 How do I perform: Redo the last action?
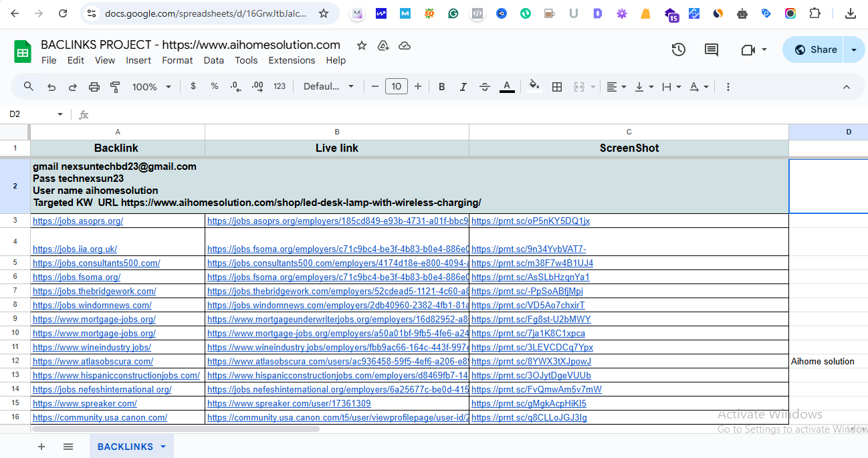(x=73, y=87)
